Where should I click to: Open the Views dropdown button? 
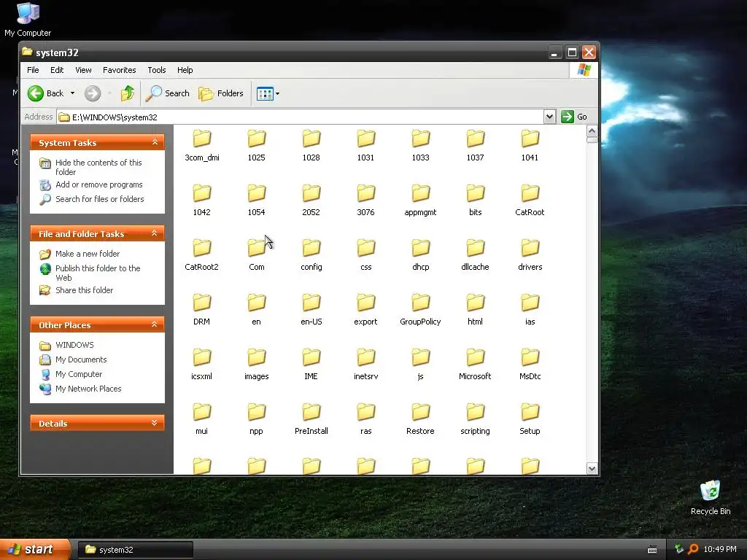[268, 93]
